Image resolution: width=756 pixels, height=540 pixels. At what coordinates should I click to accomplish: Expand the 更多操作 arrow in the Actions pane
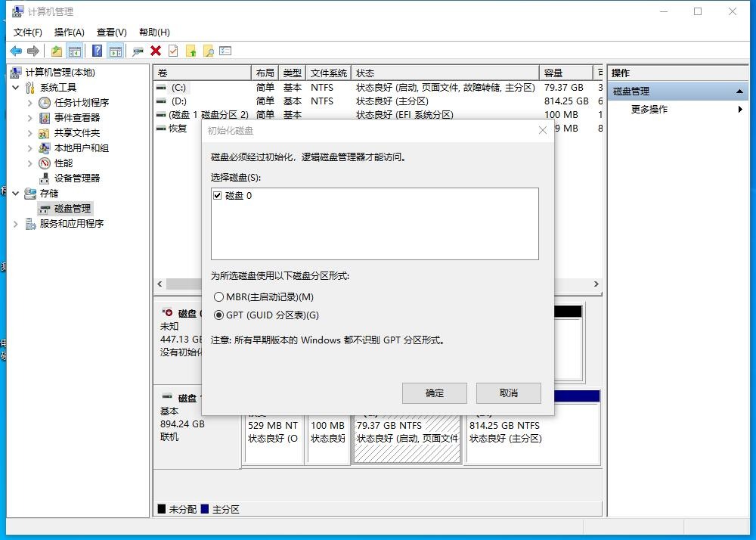pyautogui.click(x=742, y=109)
